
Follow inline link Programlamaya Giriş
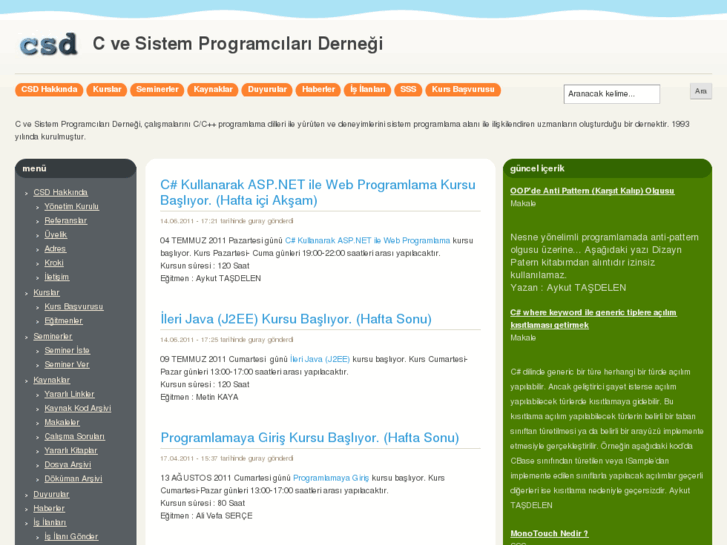(x=331, y=478)
